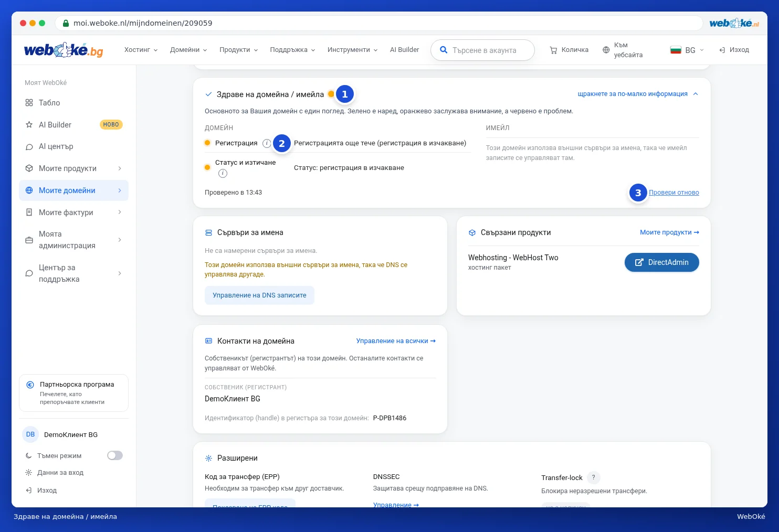Open the Управление на всички link
Viewport: 779px width, 532px height.
coord(396,341)
